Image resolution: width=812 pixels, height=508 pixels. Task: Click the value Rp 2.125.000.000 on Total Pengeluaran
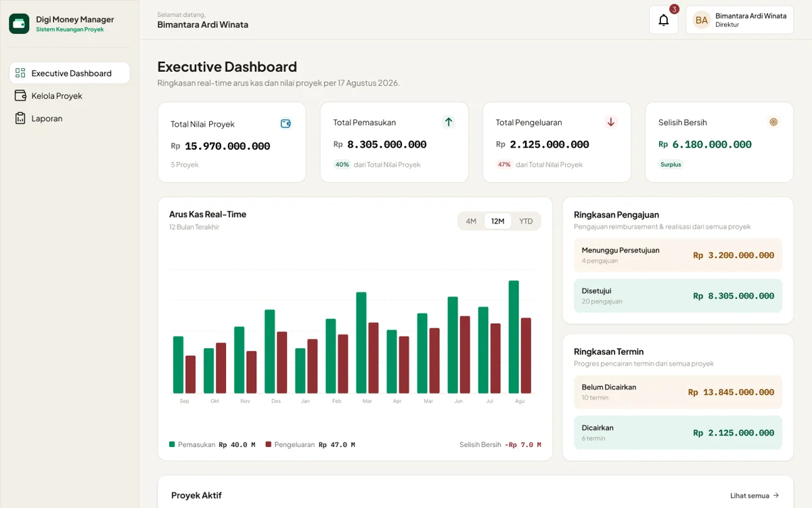(x=543, y=144)
